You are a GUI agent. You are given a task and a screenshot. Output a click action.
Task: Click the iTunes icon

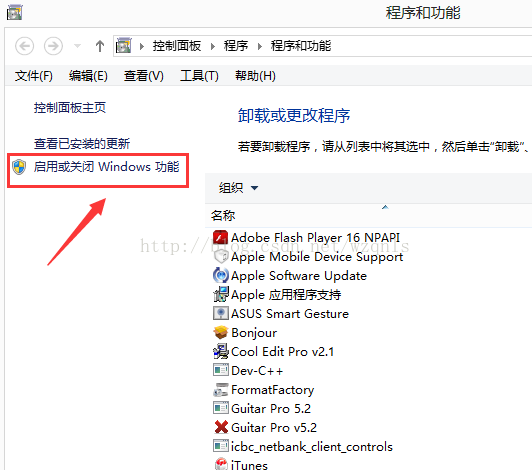[x=221, y=464]
